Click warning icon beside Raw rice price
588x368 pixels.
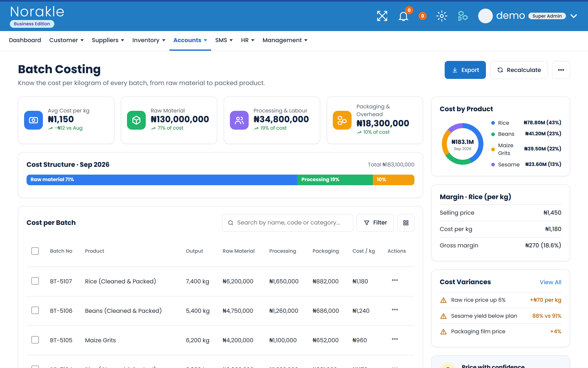(x=443, y=300)
